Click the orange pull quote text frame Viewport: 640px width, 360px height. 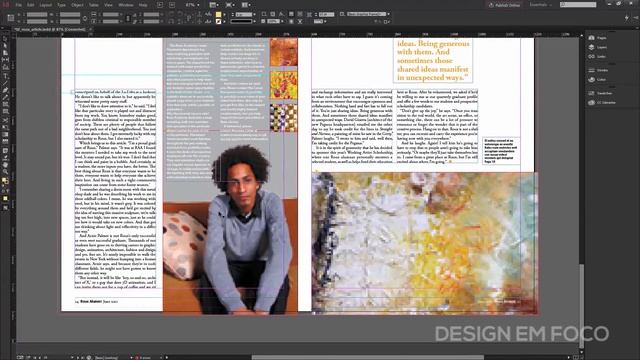coord(433,60)
